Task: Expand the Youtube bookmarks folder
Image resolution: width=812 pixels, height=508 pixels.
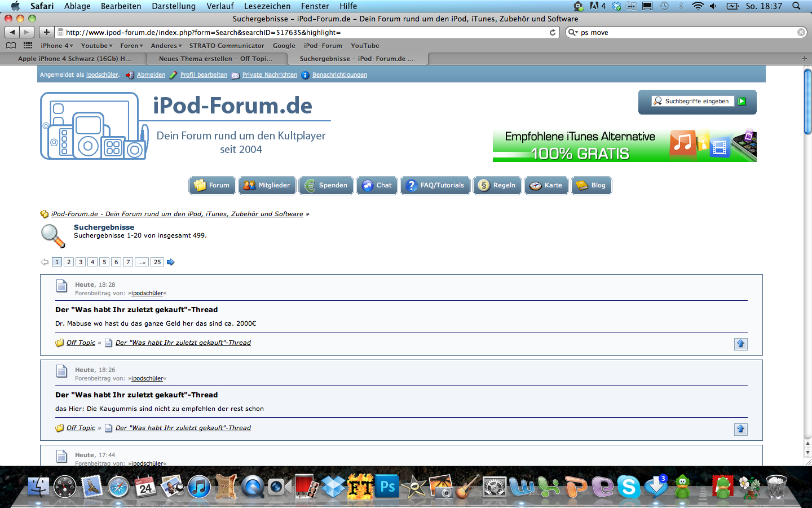Action: click(97, 46)
